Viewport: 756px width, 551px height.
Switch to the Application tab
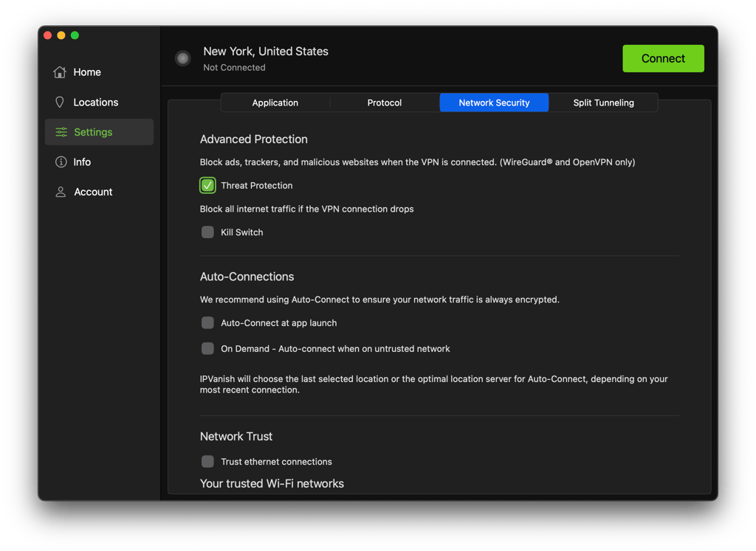pos(275,103)
